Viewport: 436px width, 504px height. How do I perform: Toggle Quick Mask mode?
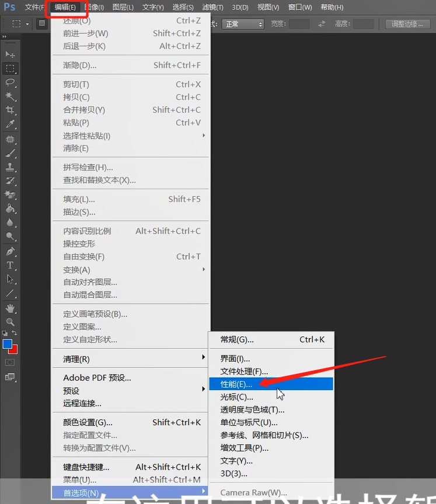10,363
